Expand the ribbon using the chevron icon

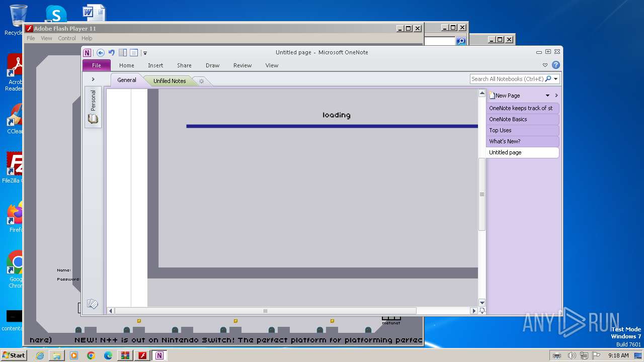click(545, 65)
